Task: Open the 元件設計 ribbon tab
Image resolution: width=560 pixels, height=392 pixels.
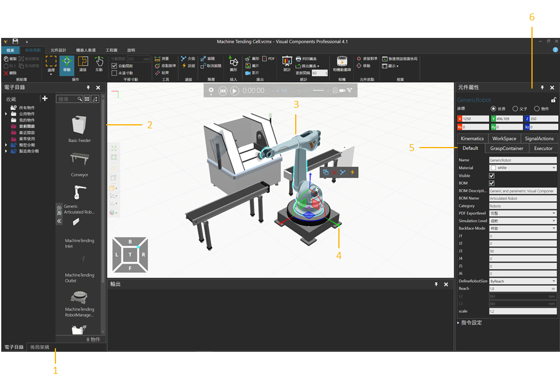Action: (58, 50)
